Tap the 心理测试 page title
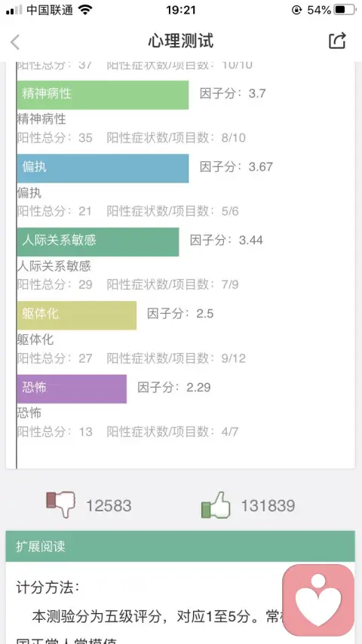This screenshot has height=644, width=362. pyautogui.click(x=181, y=41)
